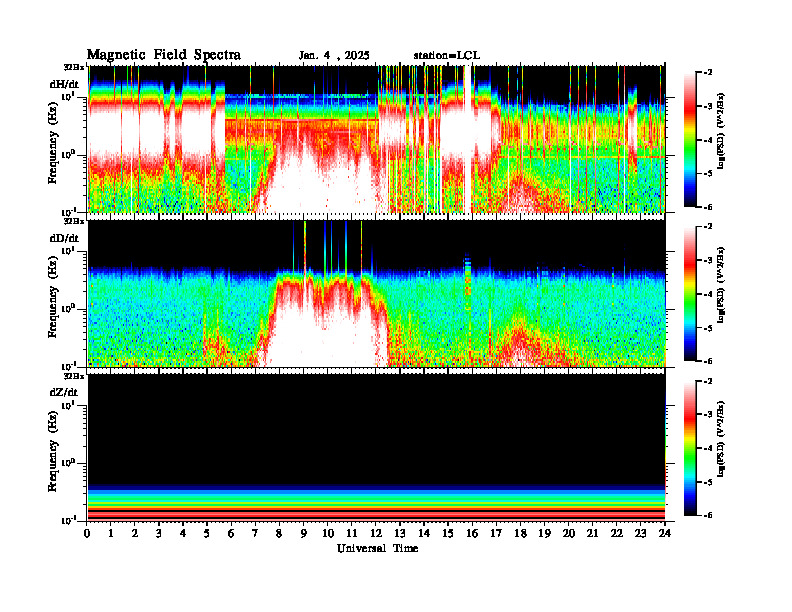Click the -5 value on dZ/dt color bar
This screenshot has height=612, width=792.
point(708,482)
